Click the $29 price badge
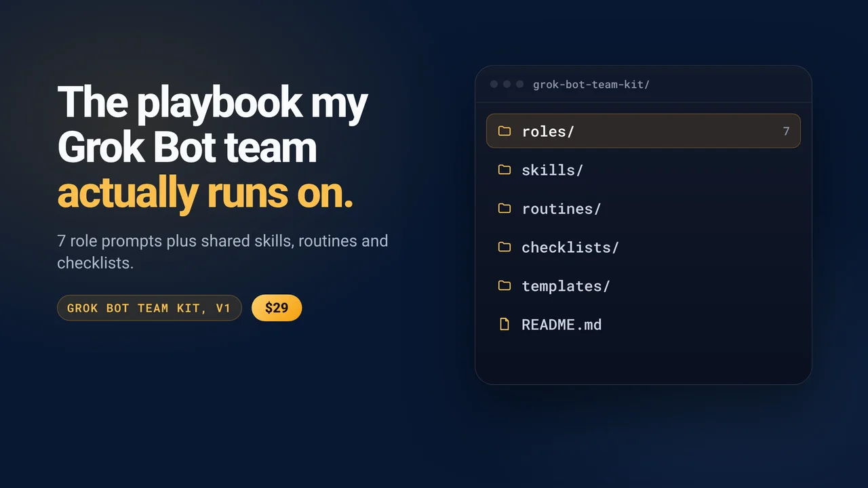Image resolution: width=868 pixels, height=488 pixels. point(277,308)
